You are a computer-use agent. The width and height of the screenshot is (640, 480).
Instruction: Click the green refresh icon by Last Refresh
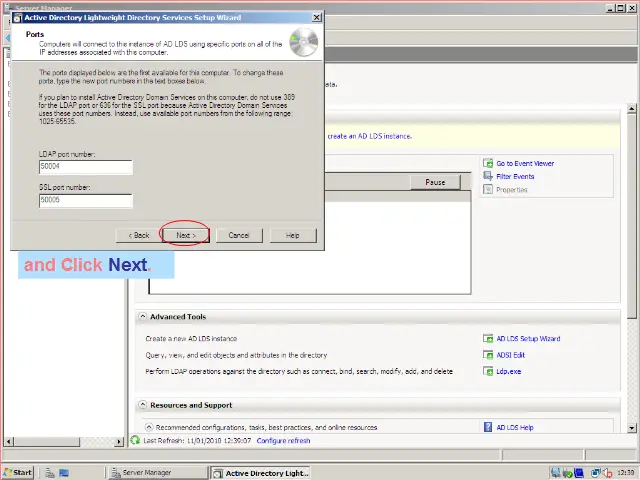(x=135, y=440)
